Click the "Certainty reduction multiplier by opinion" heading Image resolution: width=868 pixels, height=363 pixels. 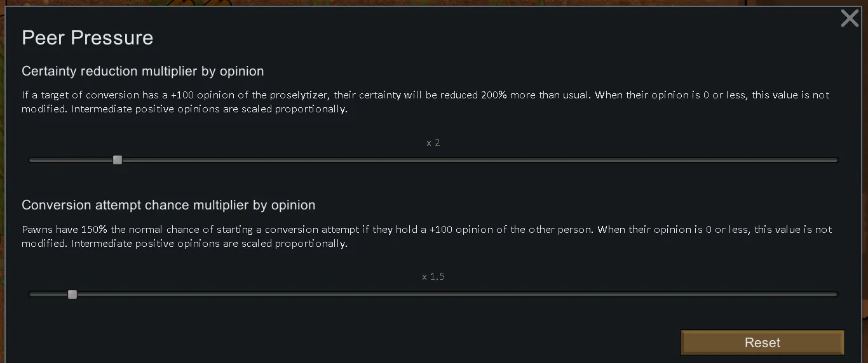click(x=143, y=71)
